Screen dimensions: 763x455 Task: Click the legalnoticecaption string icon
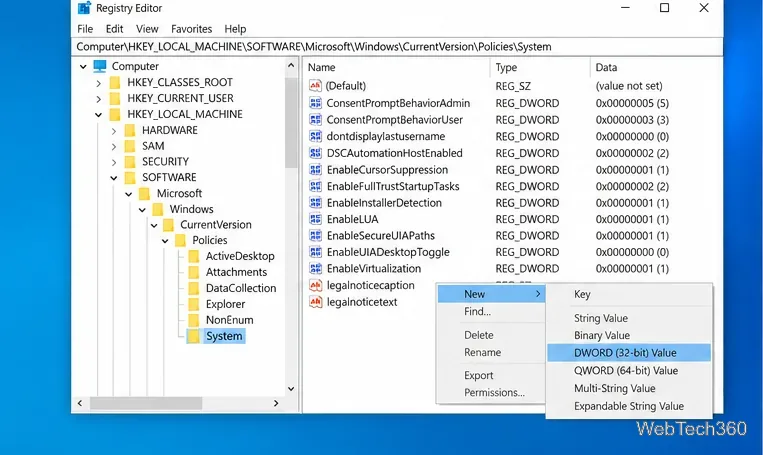point(315,285)
